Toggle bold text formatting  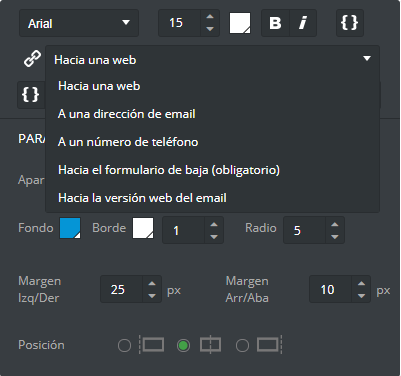(275, 23)
